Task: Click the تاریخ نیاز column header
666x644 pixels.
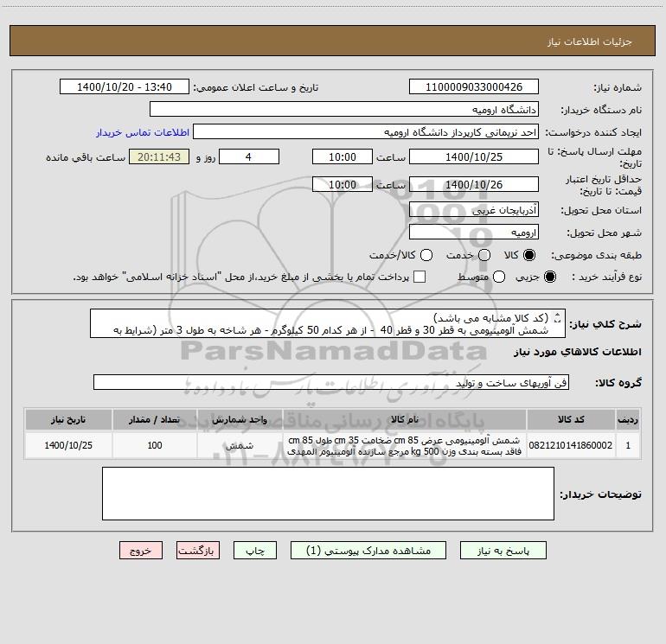Action: (x=68, y=419)
